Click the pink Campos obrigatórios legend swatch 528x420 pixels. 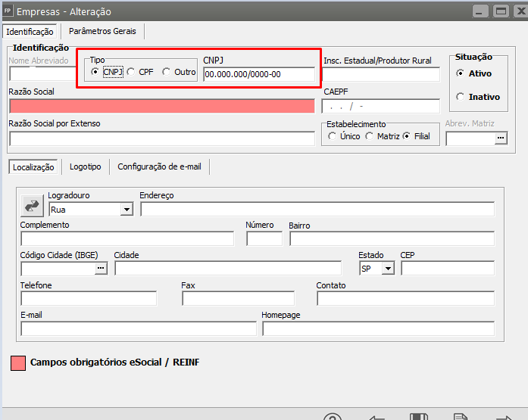[x=17, y=363]
